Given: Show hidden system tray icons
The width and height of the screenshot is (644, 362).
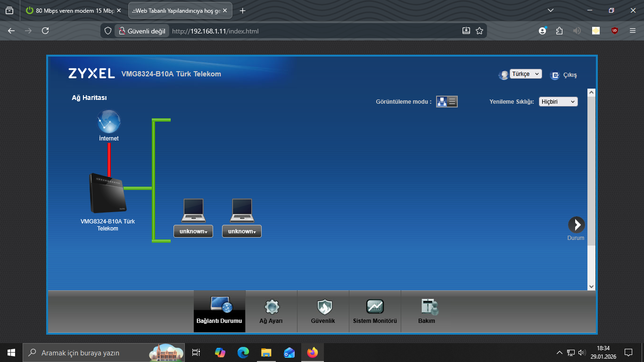Looking at the screenshot, I should click(560, 353).
